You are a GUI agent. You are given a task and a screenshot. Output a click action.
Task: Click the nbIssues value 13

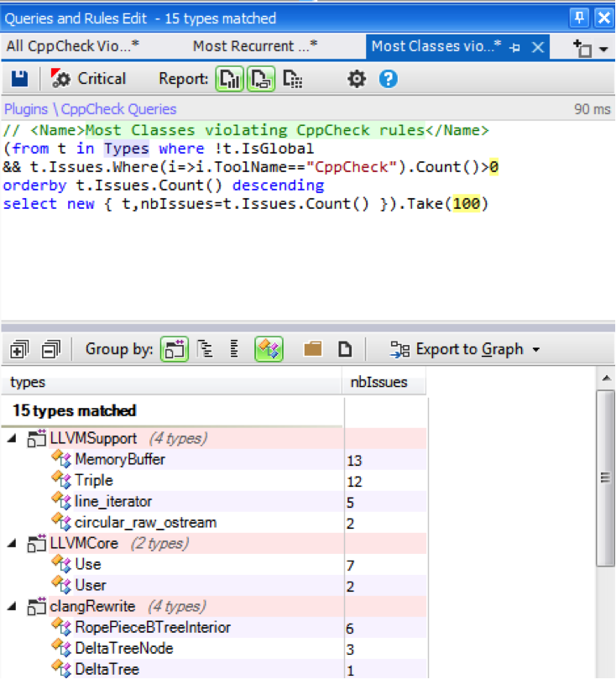pos(354,461)
